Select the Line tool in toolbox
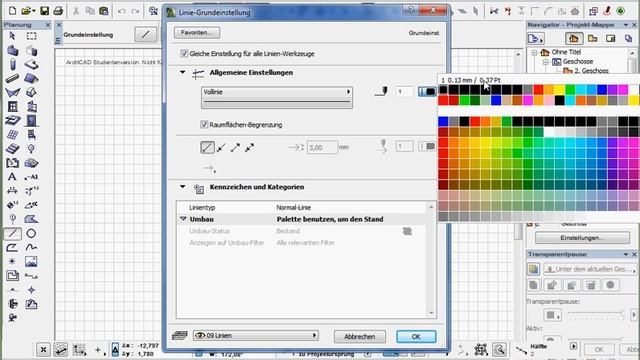Screen dimensions: 640x360 (x=13, y=233)
